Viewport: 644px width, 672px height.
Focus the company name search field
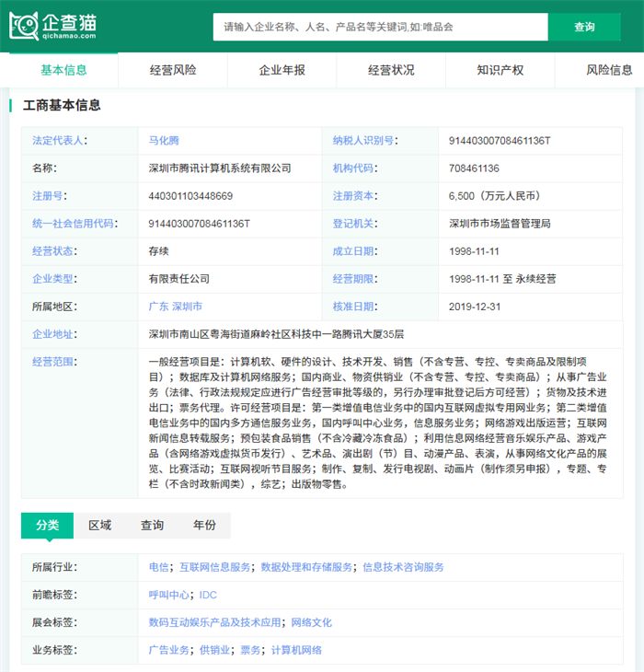[380, 27]
